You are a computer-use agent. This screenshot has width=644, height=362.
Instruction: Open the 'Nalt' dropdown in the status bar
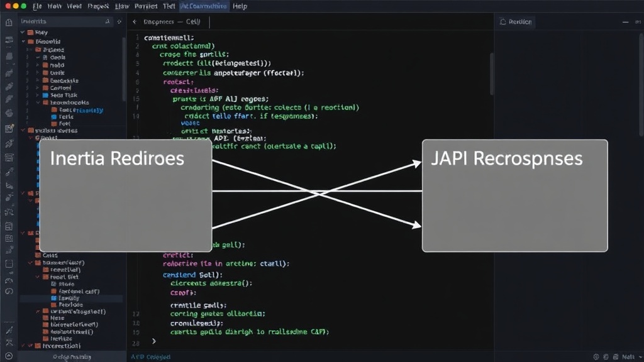(x=631, y=357)
